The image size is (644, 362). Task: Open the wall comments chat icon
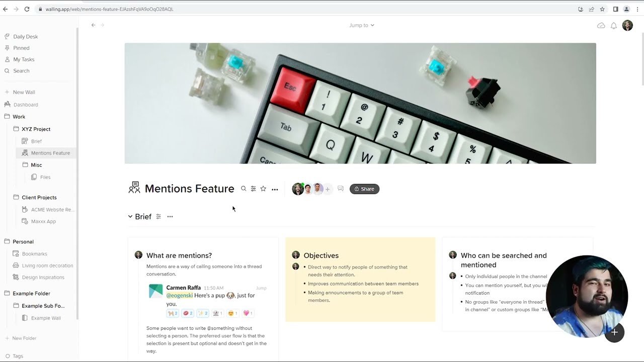[341, 189]
